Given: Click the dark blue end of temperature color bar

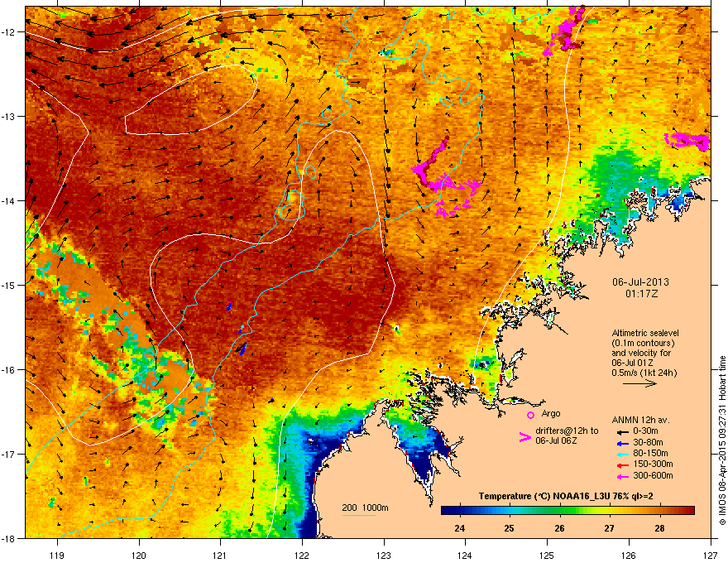Looking at the screenshot, I should tap(447, 511).
